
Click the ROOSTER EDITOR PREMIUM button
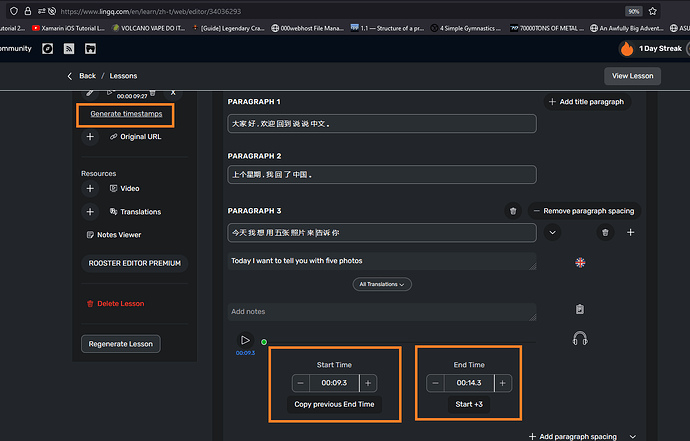(135, 263)
